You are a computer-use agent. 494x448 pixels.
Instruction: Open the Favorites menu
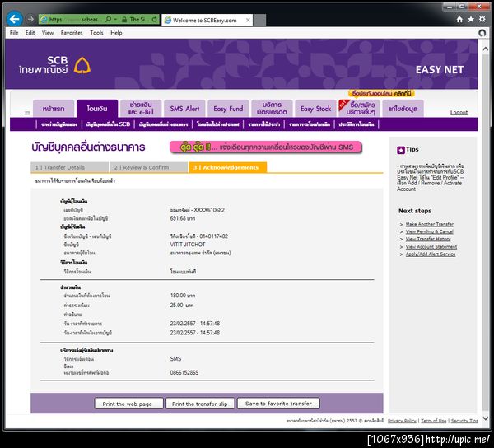(x=72, y=33)
